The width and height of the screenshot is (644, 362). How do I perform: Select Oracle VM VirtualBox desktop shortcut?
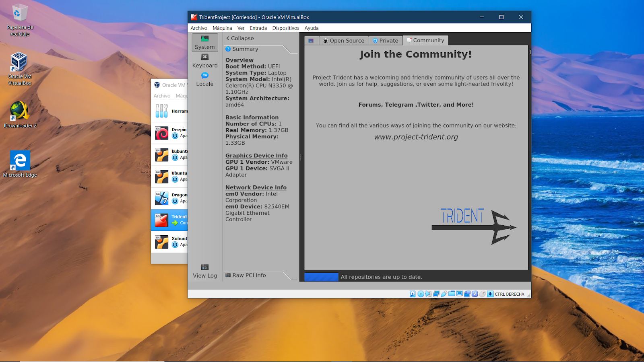pyautogui.click(x=20, y=68)
